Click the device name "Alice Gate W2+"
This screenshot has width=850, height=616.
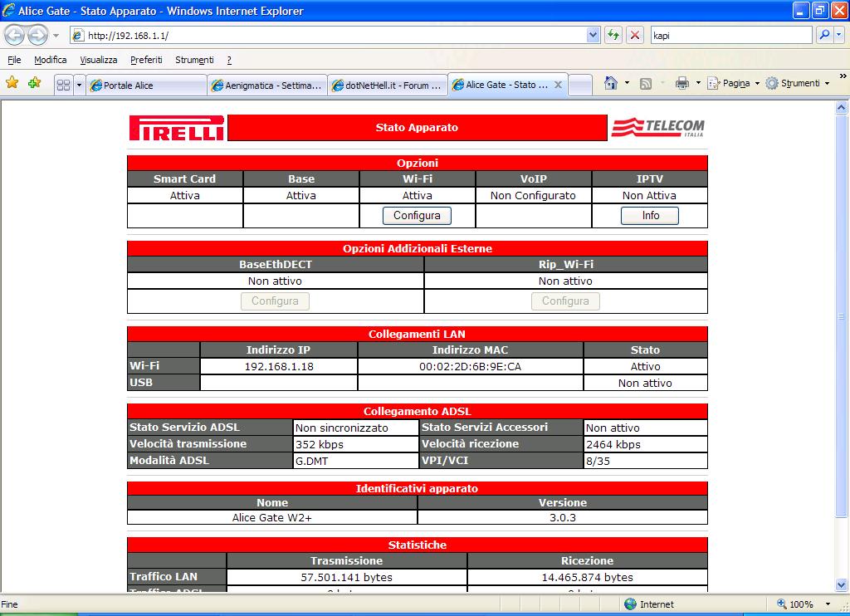pos(272,518)
